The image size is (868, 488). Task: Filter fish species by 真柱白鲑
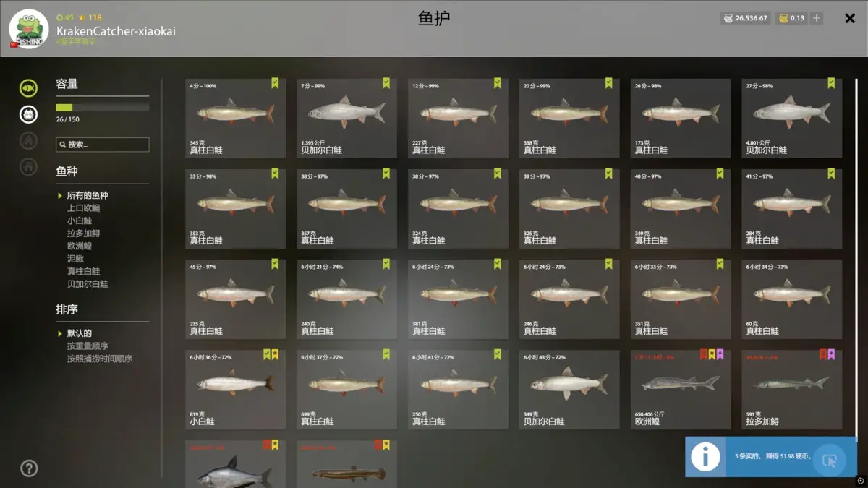point(83,271)
